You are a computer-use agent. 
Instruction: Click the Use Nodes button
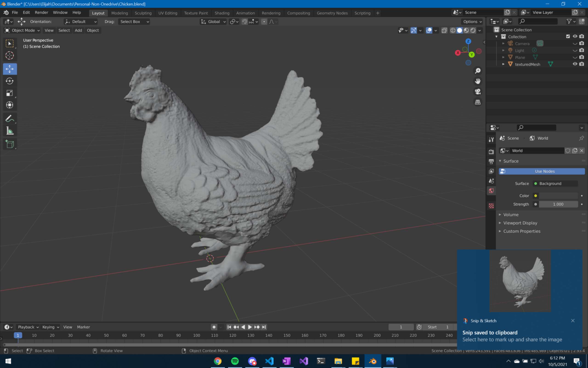click(542, 171)
